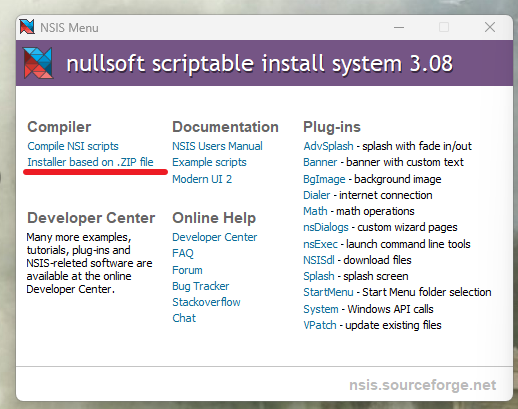This screenshot has width=518, height=409.
Task: Open the Developer Center online help link
Action: [x=215, y=237]
